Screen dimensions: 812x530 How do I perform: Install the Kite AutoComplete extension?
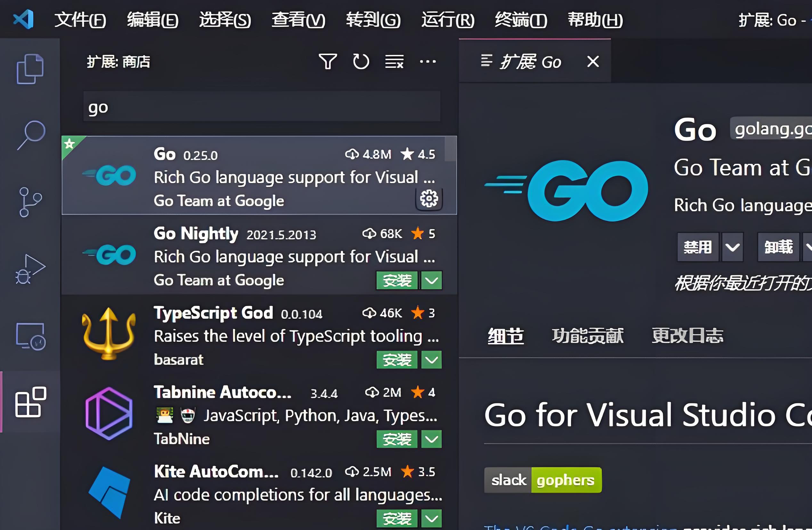tap(397, 519)
